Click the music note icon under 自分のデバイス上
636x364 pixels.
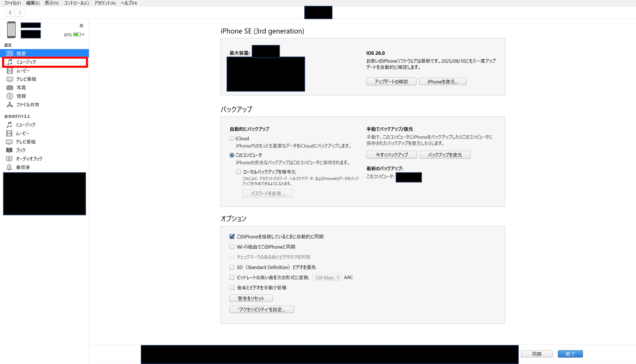[9, 125]
